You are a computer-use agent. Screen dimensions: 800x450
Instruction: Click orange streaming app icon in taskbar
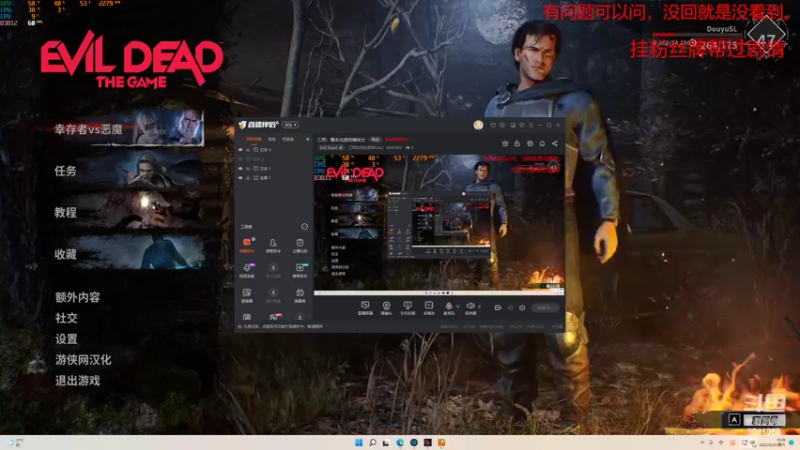441,442
